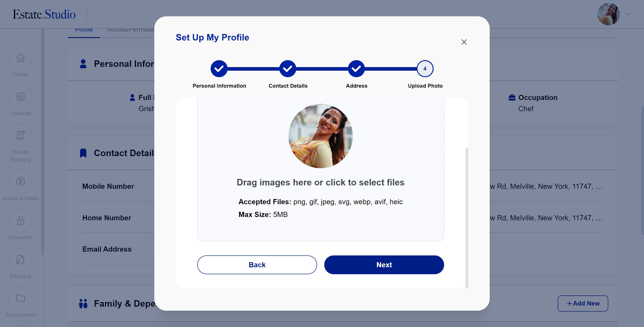Click the Estate.Studio logo
Viewport: 644px width, 327px height.
(x=44, y=14)
